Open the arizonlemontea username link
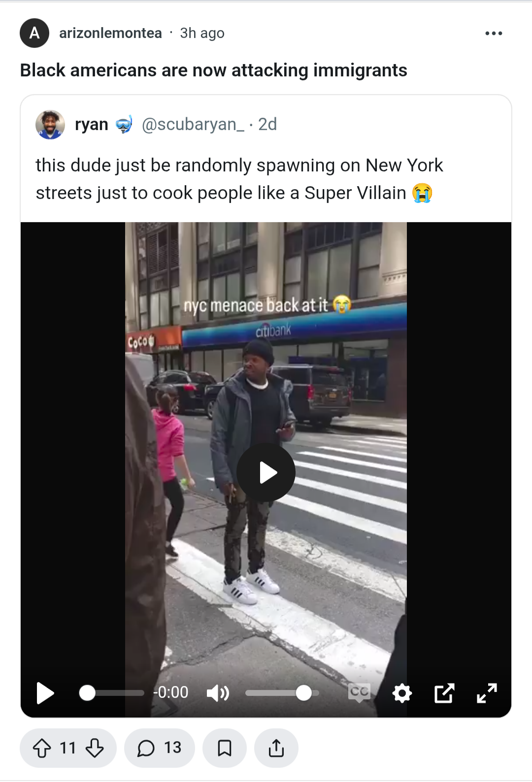This screenshot has width=532, height=782. (x=110, y=33)
